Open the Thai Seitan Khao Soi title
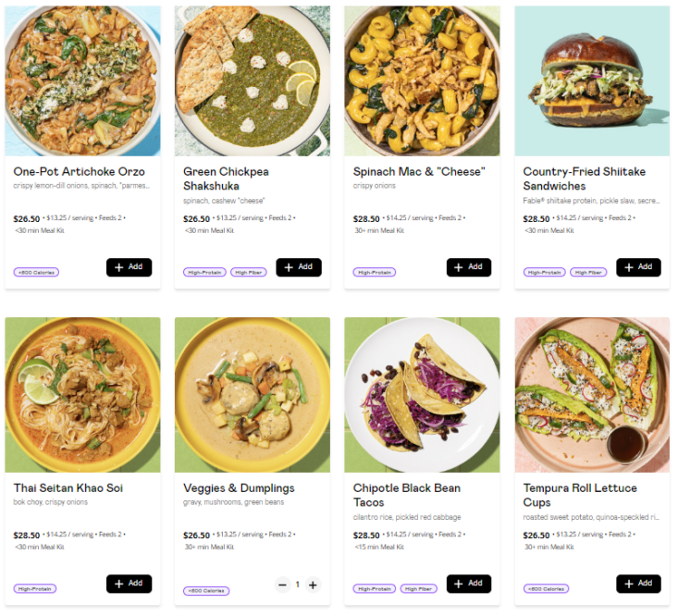 (68, 488)
